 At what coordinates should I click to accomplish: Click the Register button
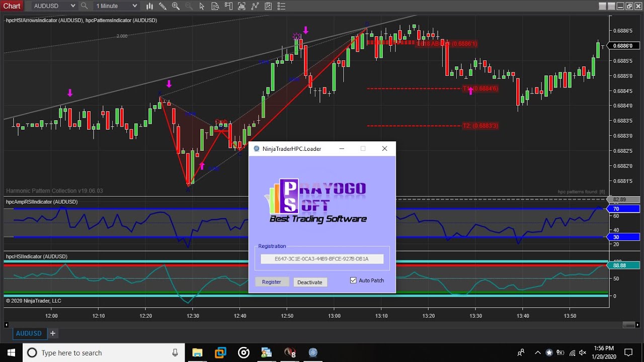pyautogui.click(x=272, y=282)
